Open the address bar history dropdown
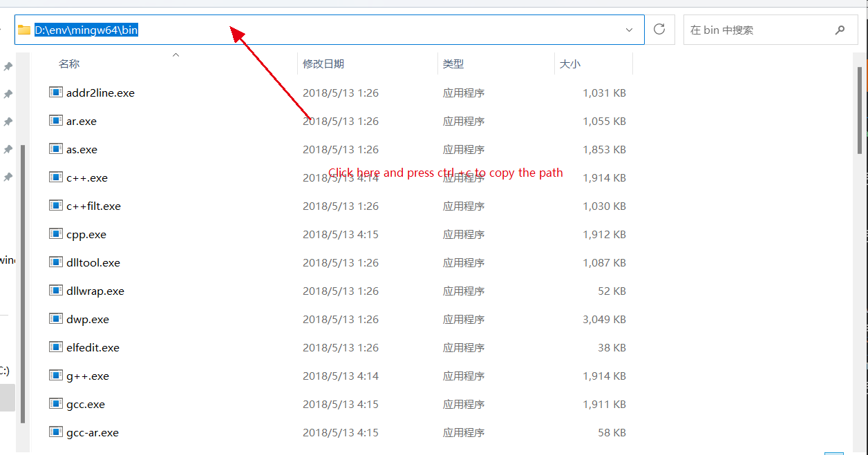This screenshot has width=868, height=455. click(x=629, y=30)
